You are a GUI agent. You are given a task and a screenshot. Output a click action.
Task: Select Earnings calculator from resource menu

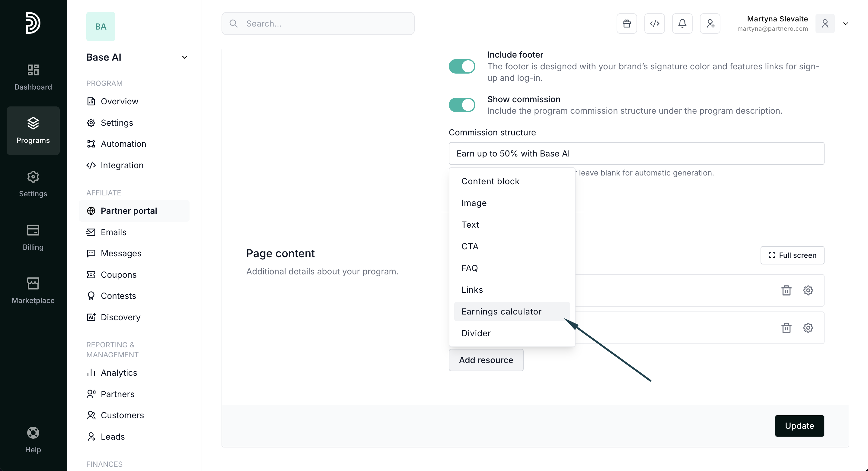(x=501, y=311)
